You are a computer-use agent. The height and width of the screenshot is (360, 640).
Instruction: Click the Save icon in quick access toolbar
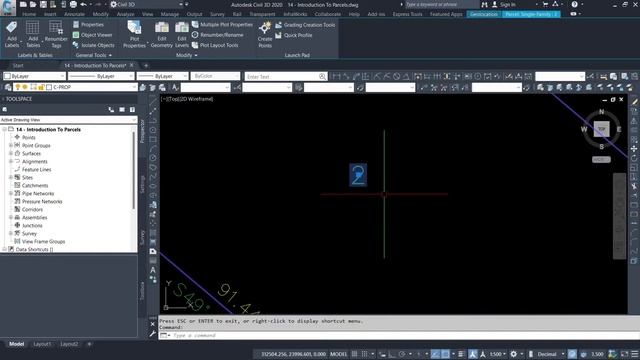click(x=43, y=4)
